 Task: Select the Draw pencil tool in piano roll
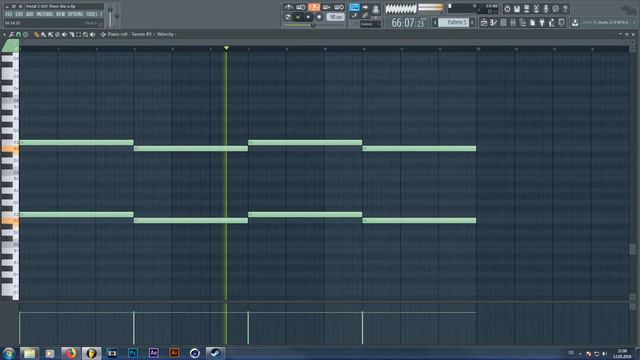click(x=36, y=35)
